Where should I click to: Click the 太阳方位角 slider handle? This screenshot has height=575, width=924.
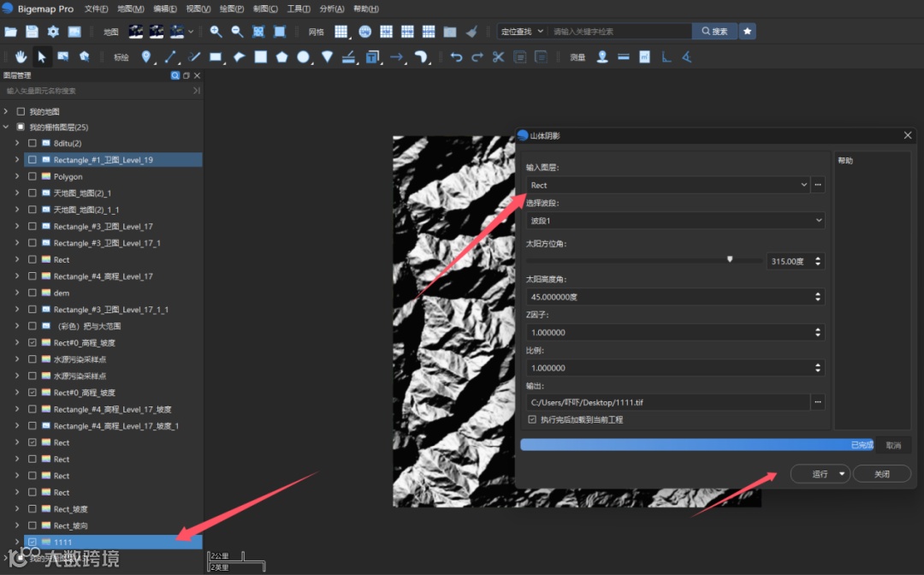[x=730, y=259]
